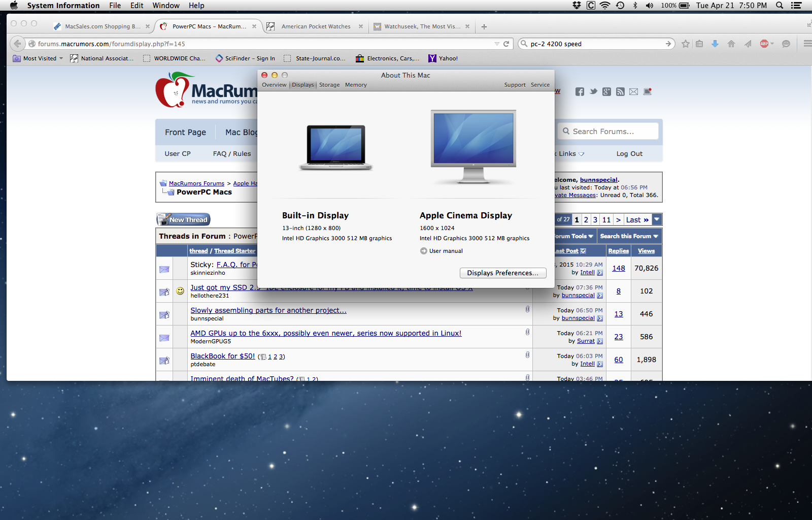This screenshot has height=520, width=812.
Task: Open the Time Machine menu bar icon
Action: click(x=620, y=6)
